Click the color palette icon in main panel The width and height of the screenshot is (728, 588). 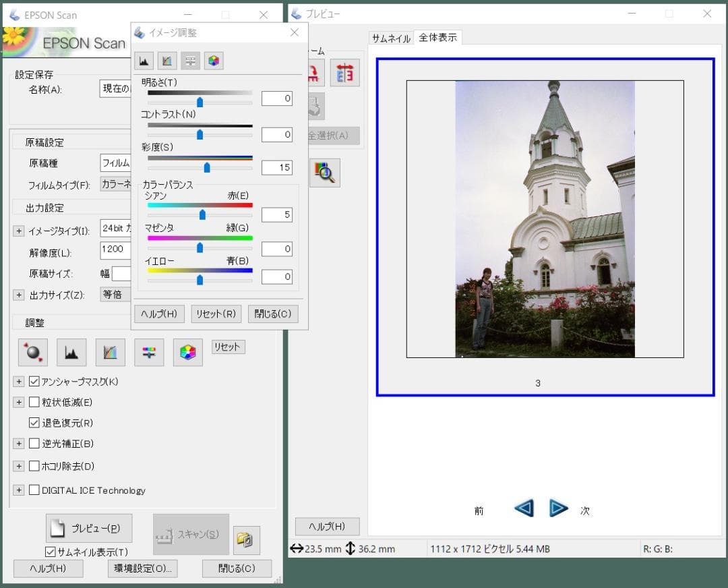click(x=188, y=352)
